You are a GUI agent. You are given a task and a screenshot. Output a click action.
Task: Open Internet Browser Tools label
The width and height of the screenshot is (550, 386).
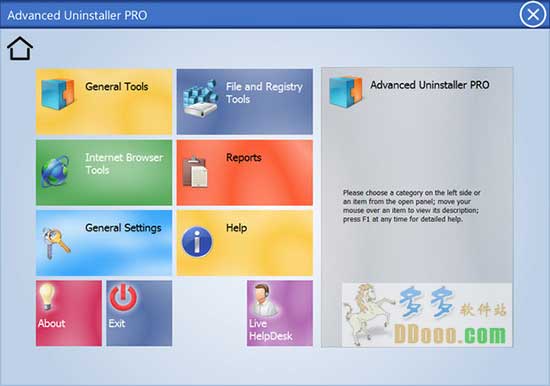pos(124,164)
